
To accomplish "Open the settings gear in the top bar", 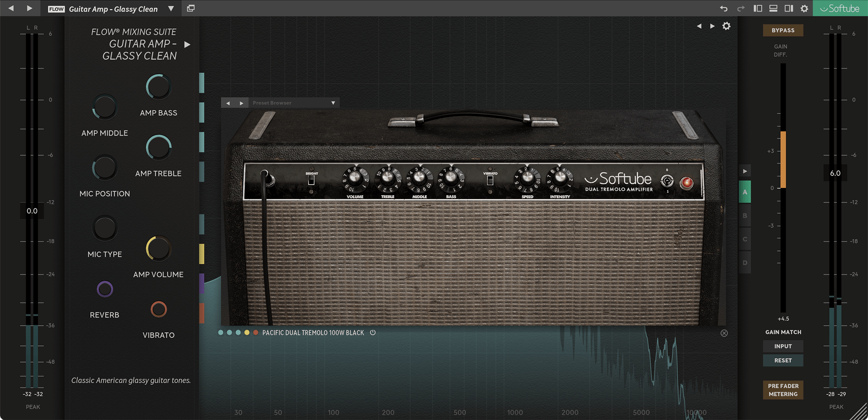I will [804, 8].
